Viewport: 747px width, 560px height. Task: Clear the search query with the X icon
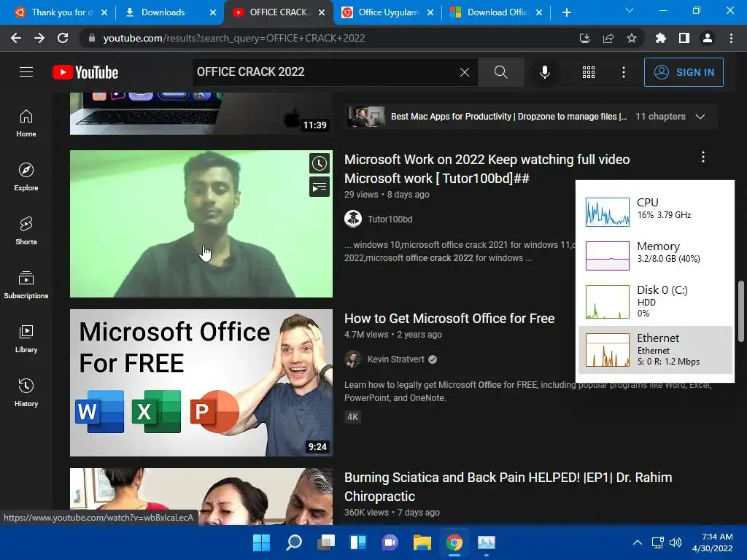(x=465, y=72)
